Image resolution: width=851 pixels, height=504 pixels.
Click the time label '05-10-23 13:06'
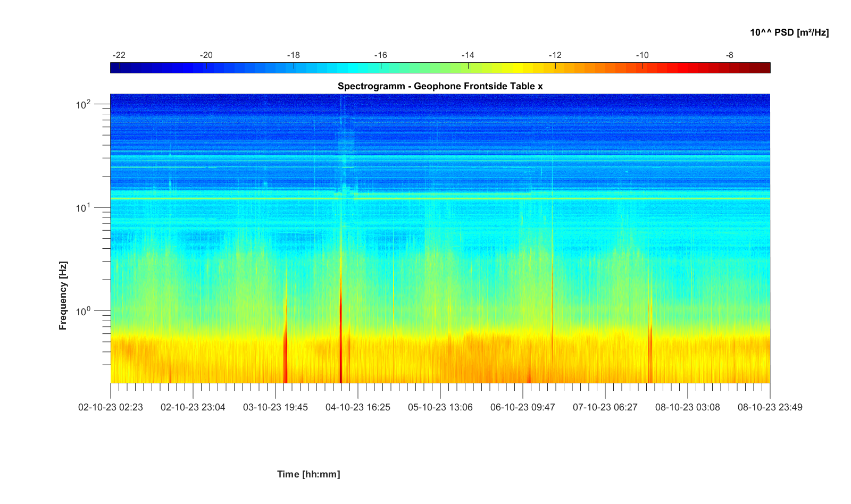[440, 407]
